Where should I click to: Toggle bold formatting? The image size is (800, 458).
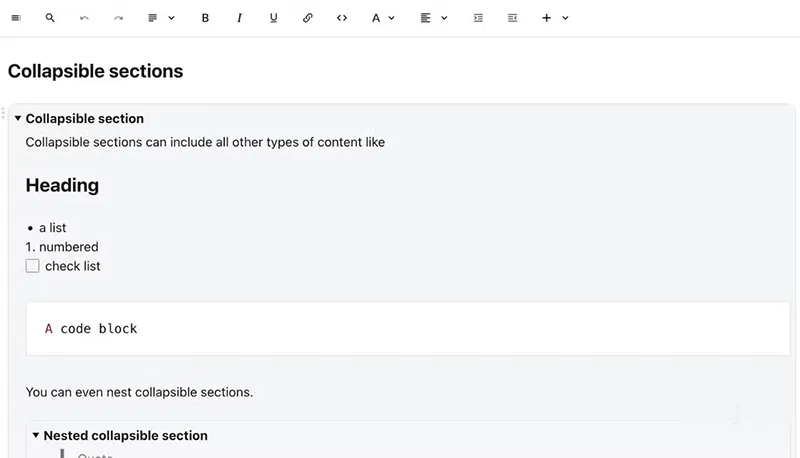[205, 18]
